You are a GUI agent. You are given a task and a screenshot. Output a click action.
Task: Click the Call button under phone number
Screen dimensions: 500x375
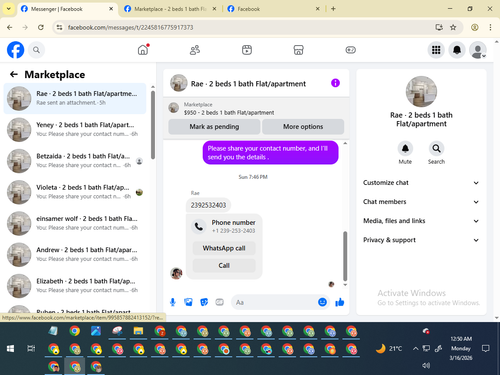(x=224, y=266)
